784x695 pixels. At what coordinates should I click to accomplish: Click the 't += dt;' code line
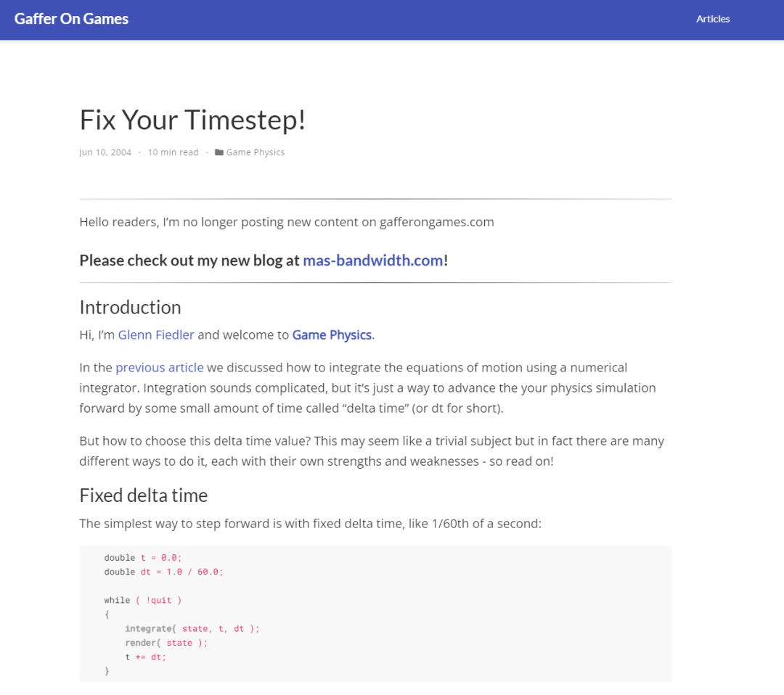pyautogui.click(x=146, y=657)
